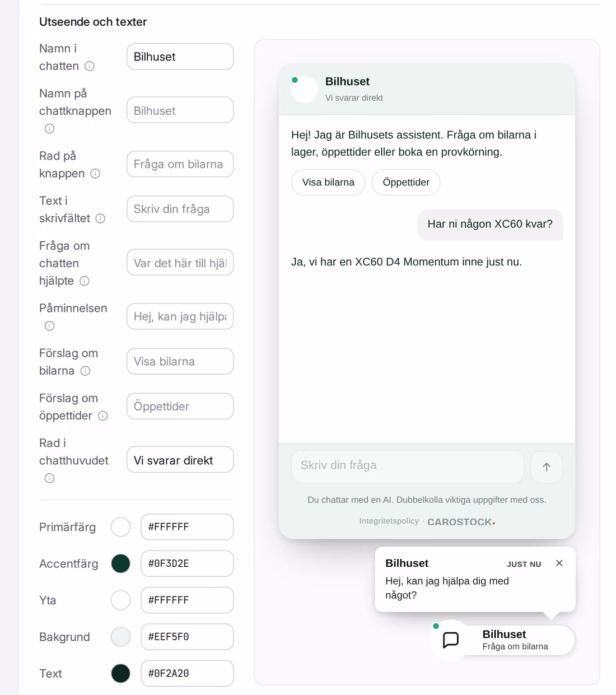
Task: Open the Bakgrund color swatch
Action: 120,637
